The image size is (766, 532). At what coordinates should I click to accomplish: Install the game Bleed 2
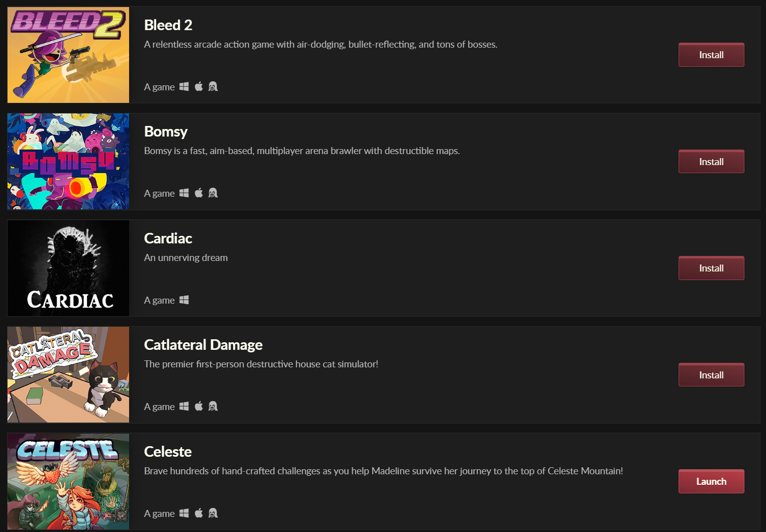tap(711, 55)
